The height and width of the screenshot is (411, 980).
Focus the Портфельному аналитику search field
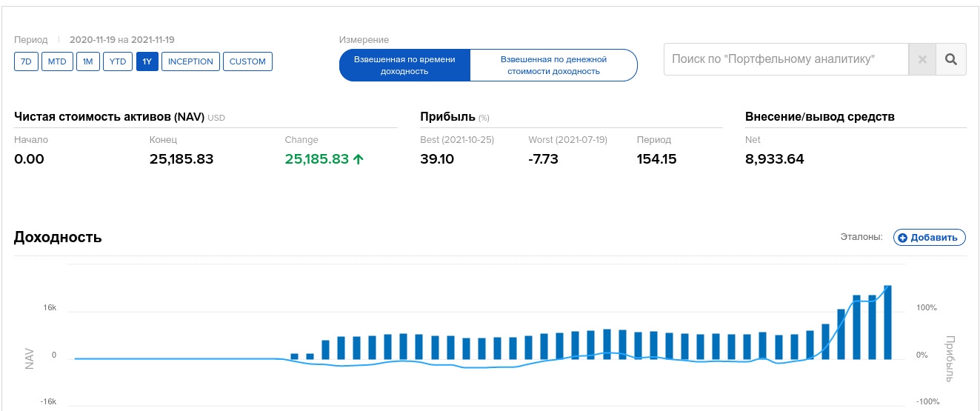[x=786, y=59]
